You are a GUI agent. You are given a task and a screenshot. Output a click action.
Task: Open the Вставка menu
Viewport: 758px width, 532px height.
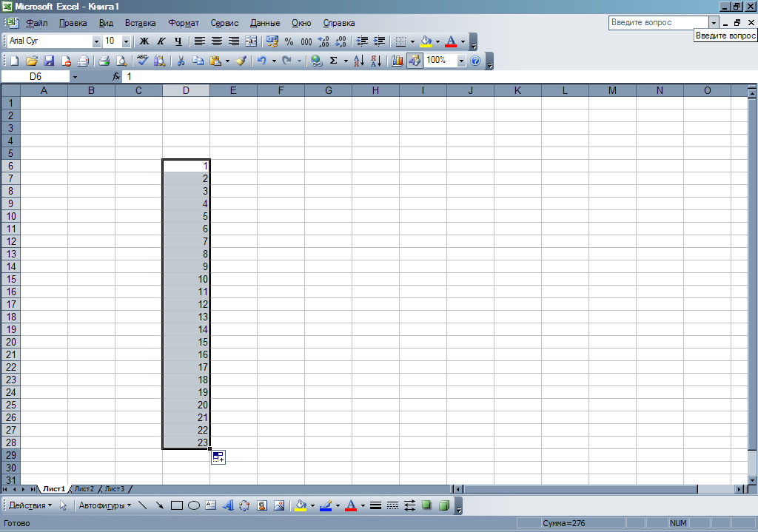pyautogui.click(x=140, y=23)
